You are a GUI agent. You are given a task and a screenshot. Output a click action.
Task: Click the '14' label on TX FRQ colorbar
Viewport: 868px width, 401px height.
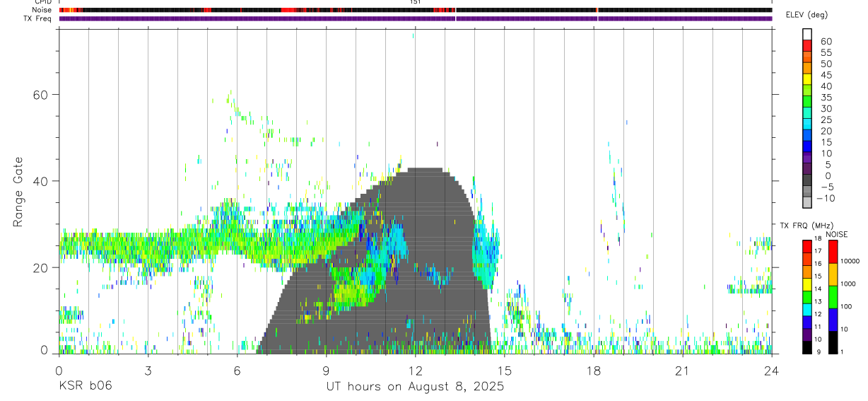tap(818, 289)
